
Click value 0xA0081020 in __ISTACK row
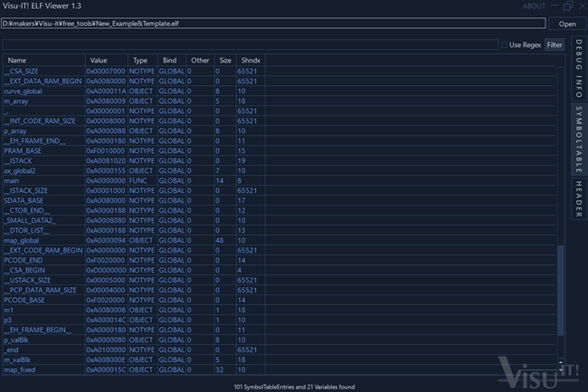tap(106, 160)
